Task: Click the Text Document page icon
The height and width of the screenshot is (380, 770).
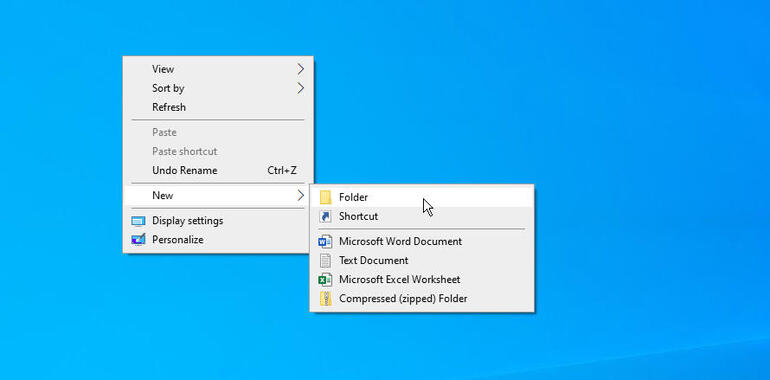Action: [325, 261]
